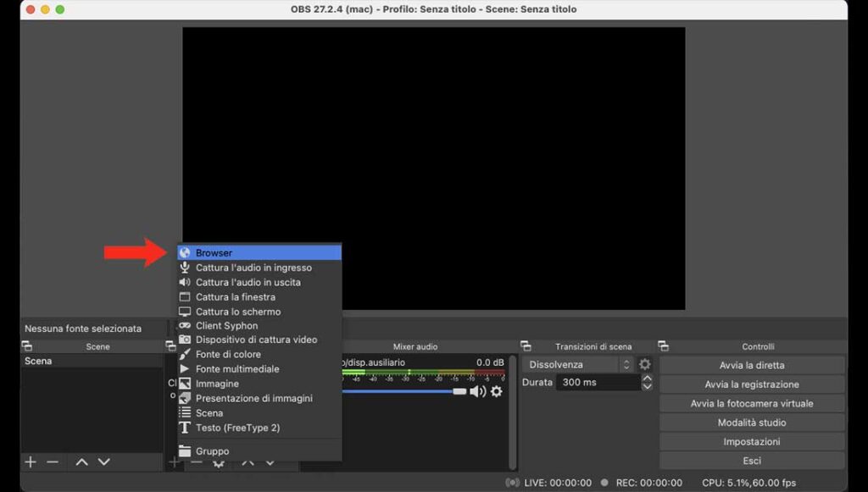Click the Sources panel dock icon
The height and width of the screenshot is (492, 868).
[x=170, y=346]
